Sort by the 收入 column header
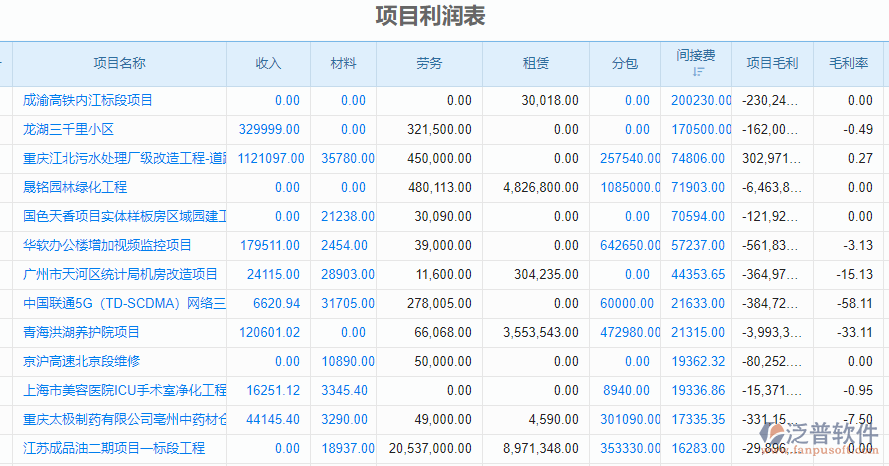889x466 pixels. tap(268, 63)
